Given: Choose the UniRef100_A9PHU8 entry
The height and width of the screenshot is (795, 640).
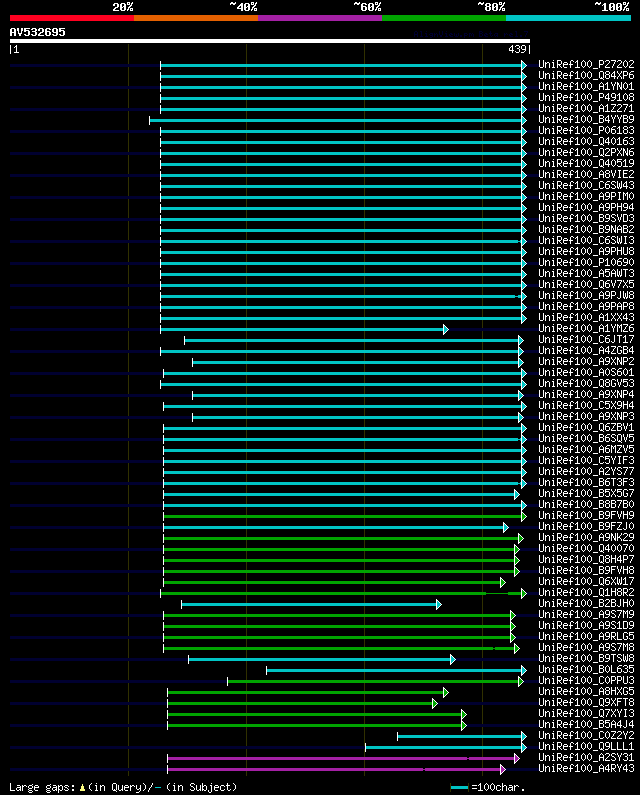Looking at the screenshot, I should 586,251.
